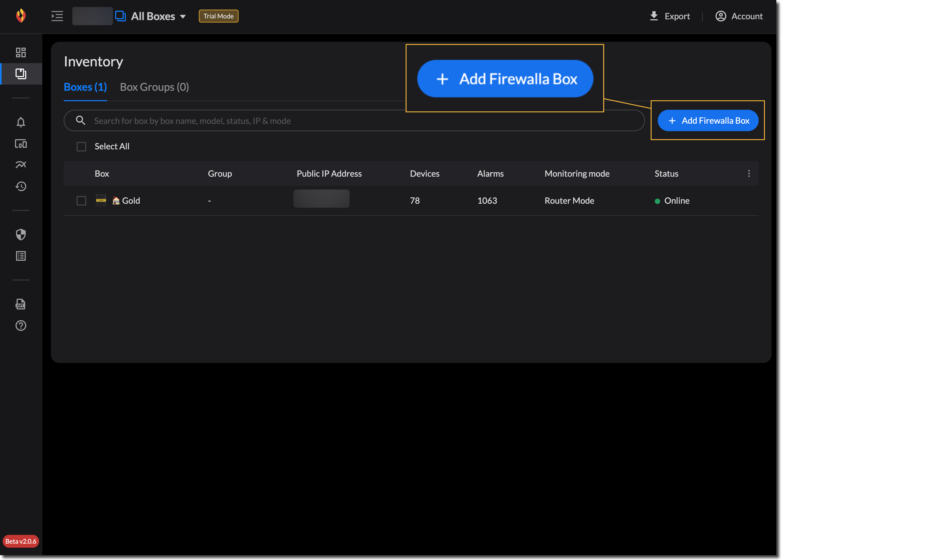
Task: Tick the Gold box row checkbox
Action: (81, 201)
